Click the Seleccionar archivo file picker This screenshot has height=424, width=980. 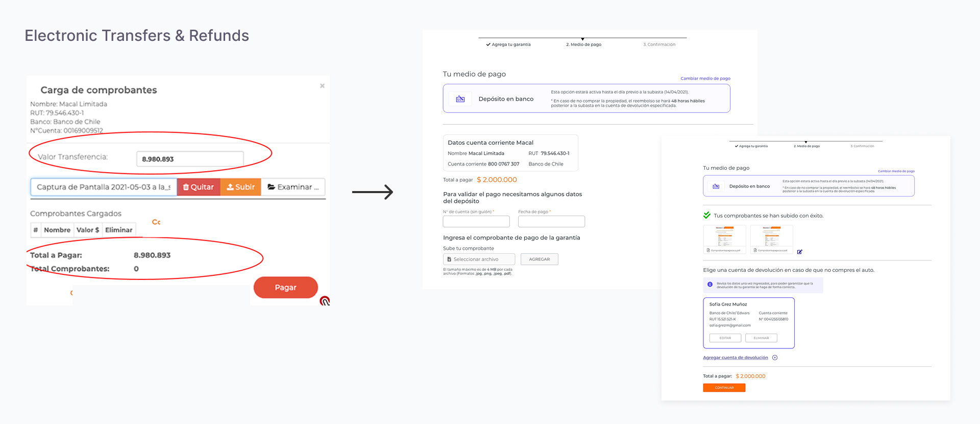coord(478,259)
